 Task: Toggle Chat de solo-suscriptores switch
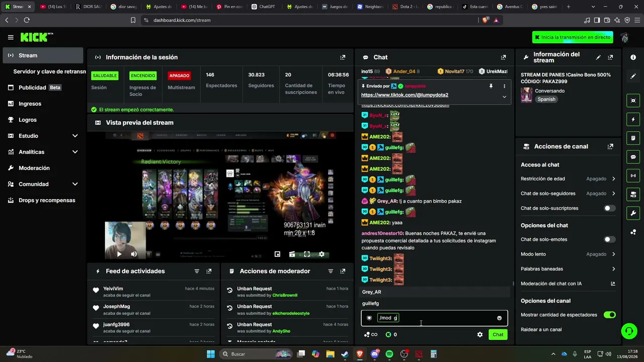point(610,208)
